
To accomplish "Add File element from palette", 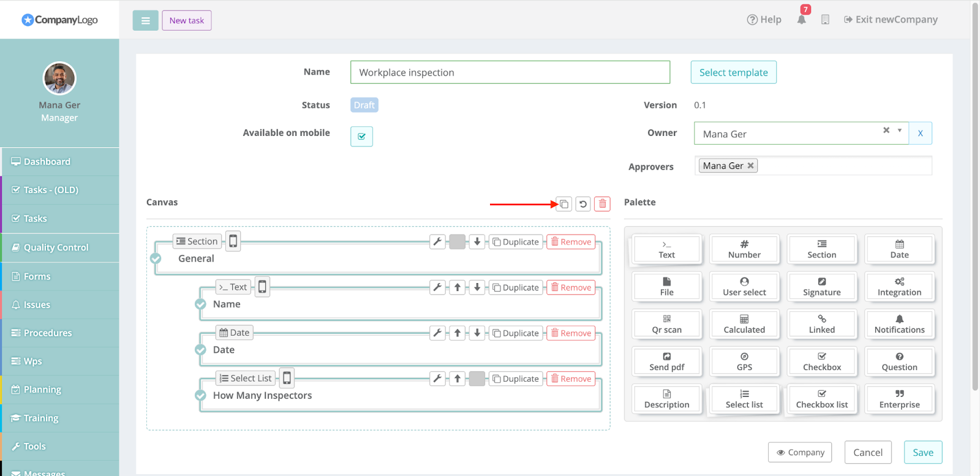I will pyautogui.click(x=666, y=287).
